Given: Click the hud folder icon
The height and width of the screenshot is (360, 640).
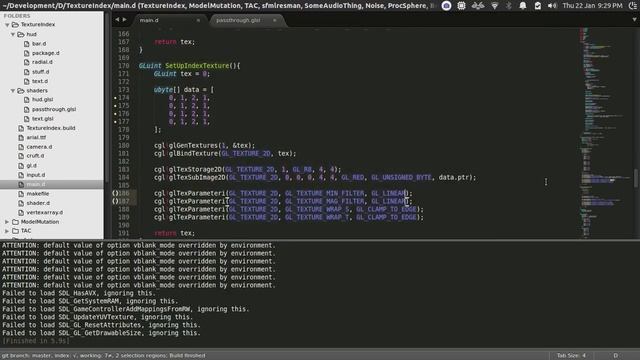Looking at the screenshot, I should [21, 34].
